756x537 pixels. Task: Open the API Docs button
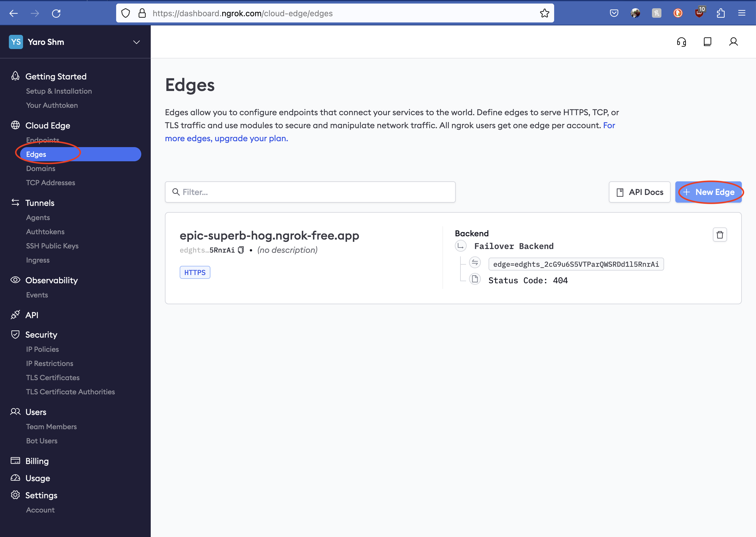click(x=639, y=192)
